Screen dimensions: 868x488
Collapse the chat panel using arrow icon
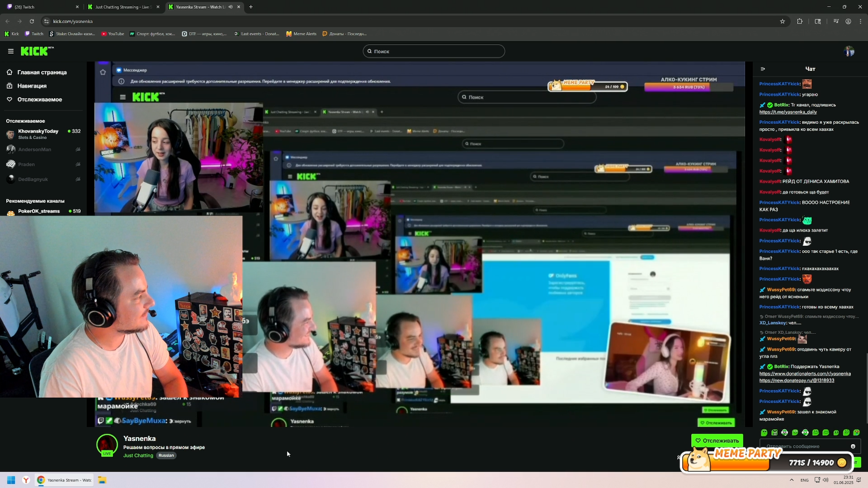click(x=763, y=69)
